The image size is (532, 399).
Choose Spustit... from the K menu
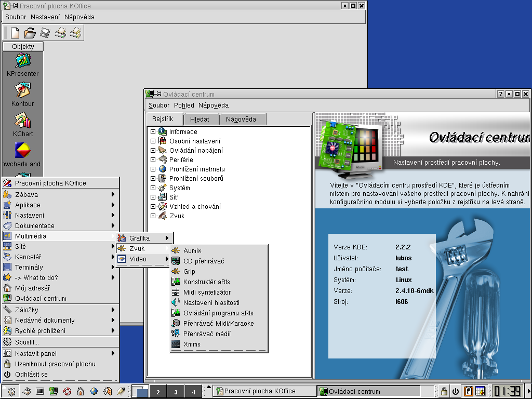(60, 342)
